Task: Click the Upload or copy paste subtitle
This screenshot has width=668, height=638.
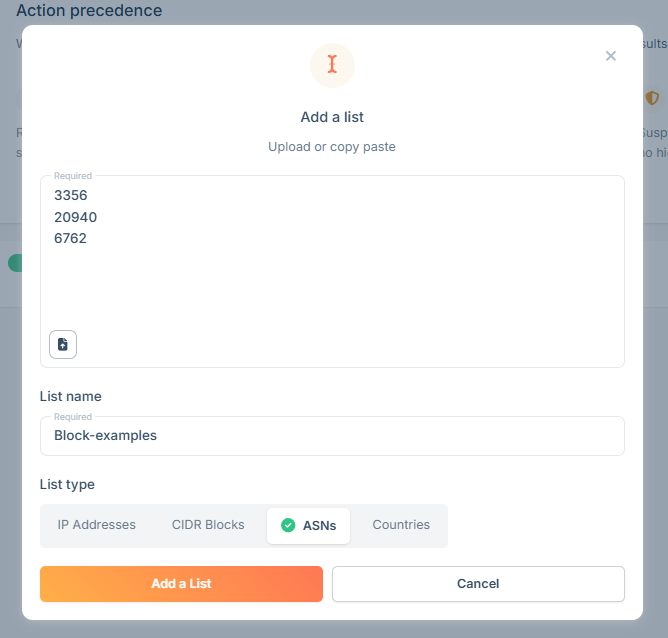Action: (x=331, y=147)
